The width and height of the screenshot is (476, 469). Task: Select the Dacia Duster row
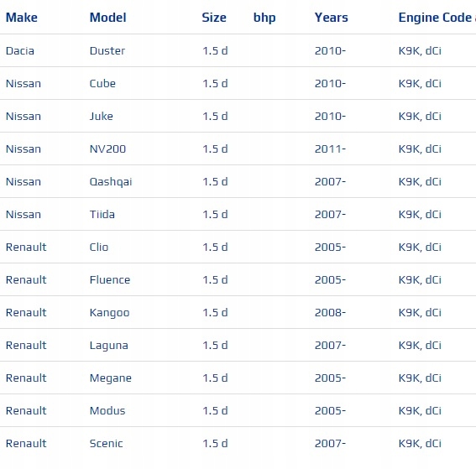pos(238,50)
